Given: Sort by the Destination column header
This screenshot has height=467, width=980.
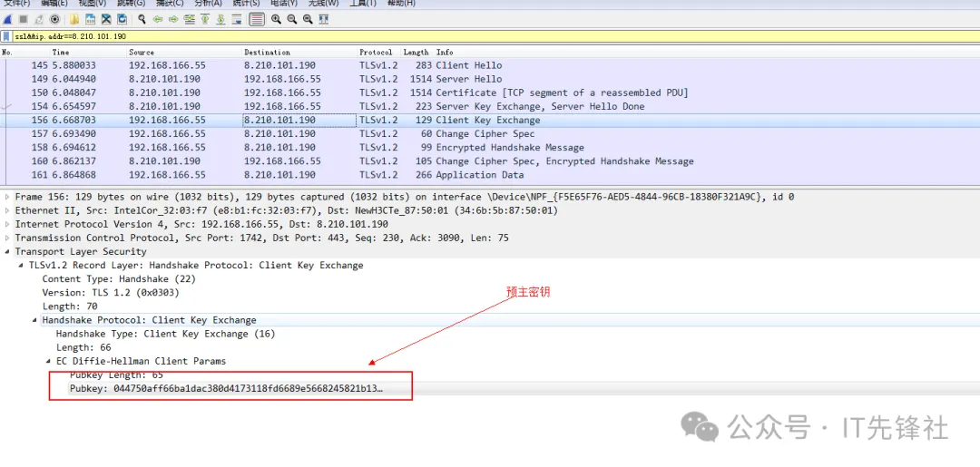Looking at the screenshot, I should coord(299,53).
